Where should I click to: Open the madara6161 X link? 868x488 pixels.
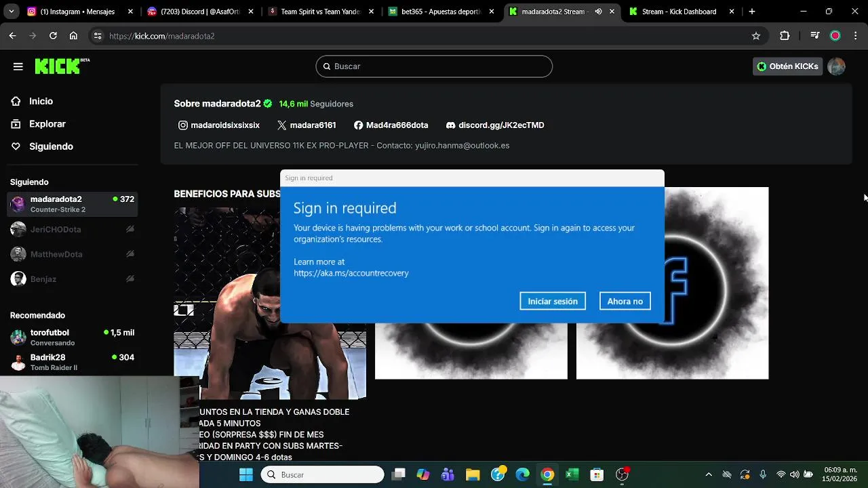coord(307,125)
